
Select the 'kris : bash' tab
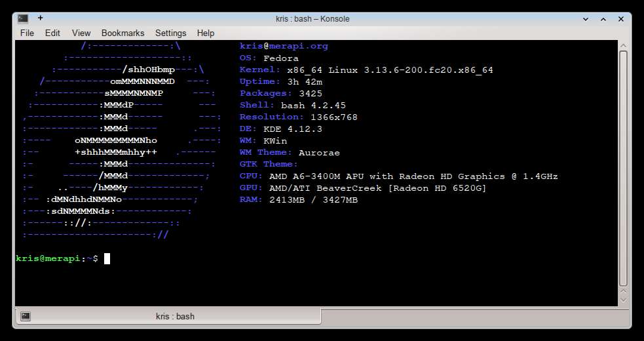click(x=174, y=316)
